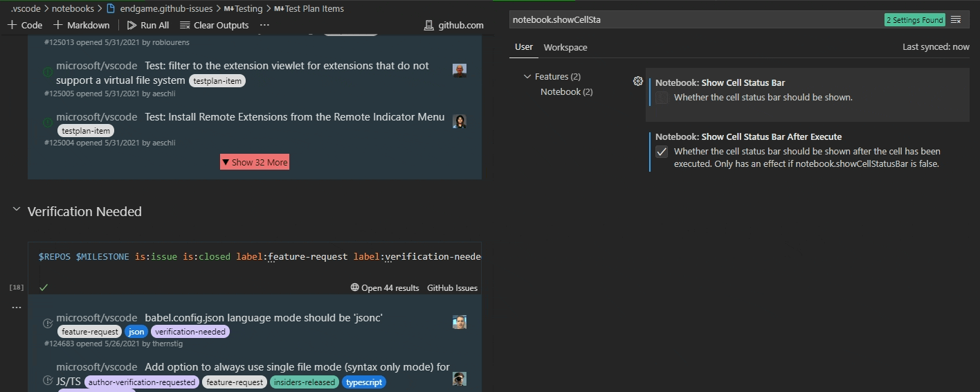Collapse the Verification Needed section
The width and height of the screenshot is (980, 392).
(17, 210)
